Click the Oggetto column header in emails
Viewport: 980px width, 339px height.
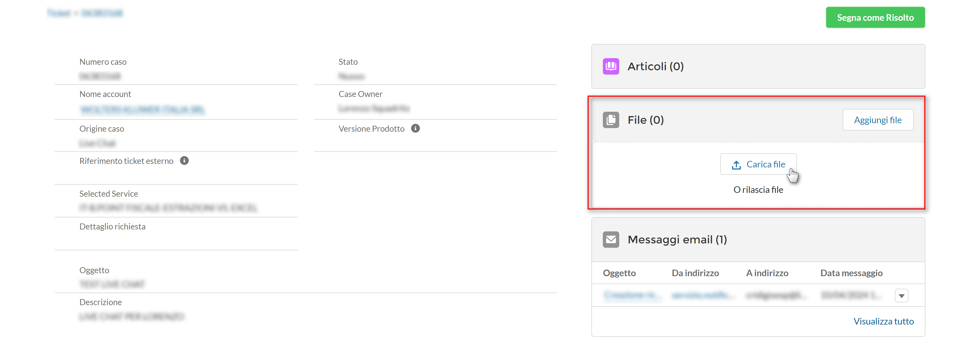point(619,273)
